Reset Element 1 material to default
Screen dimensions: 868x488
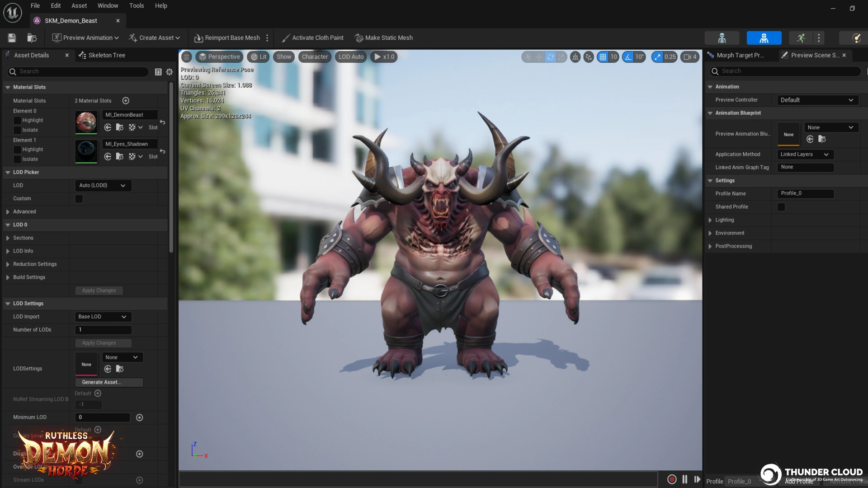coord(162,151)
